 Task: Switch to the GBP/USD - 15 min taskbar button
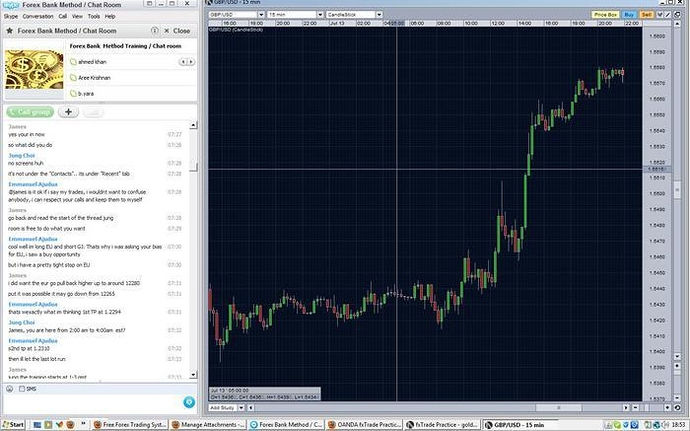click(520, 425)
